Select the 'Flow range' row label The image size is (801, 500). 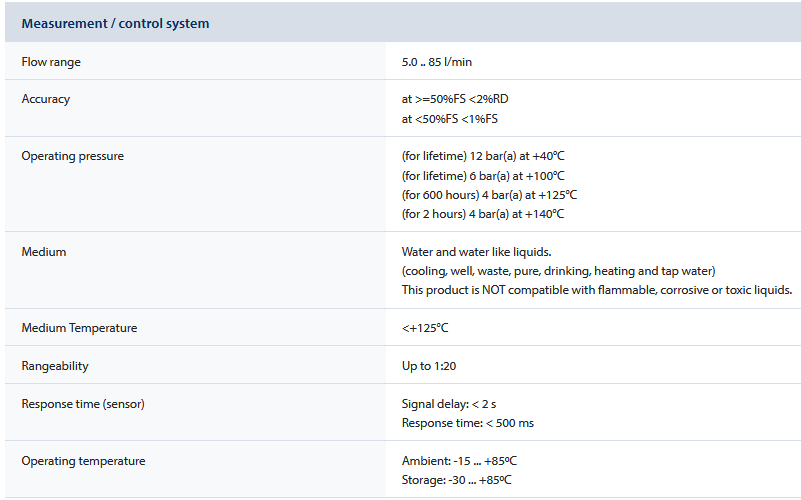(51, 62)
